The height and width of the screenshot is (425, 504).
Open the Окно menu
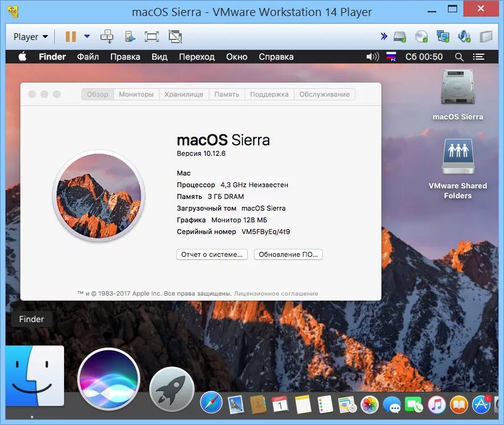(x=237, y=57)
